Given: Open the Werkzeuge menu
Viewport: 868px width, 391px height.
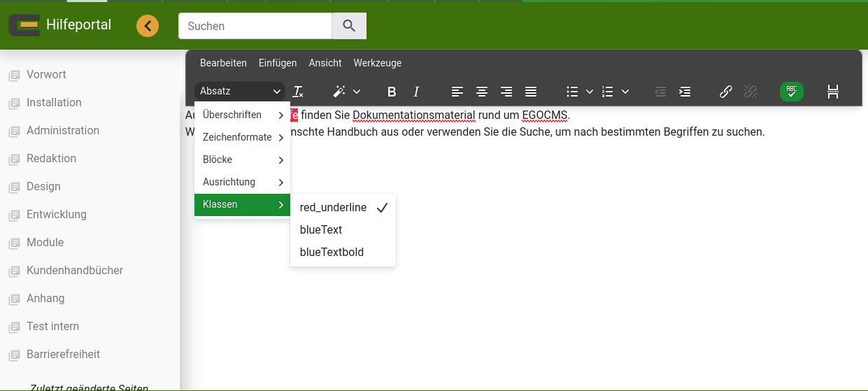Looking at the screenshot, I should coord(378,63).
